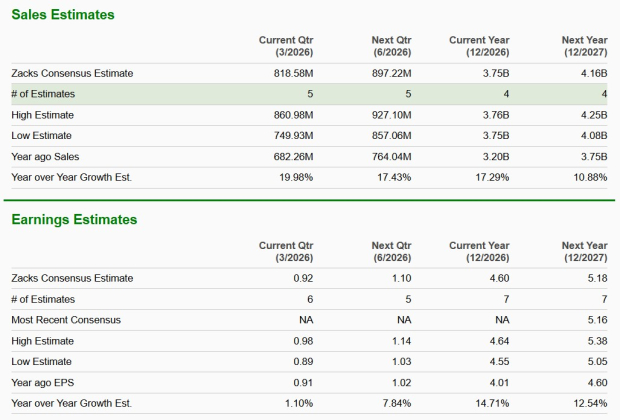The image size is (620, 420).
Task: Select sales consensus value 897.22M
Action: click(x=391, y=74)
